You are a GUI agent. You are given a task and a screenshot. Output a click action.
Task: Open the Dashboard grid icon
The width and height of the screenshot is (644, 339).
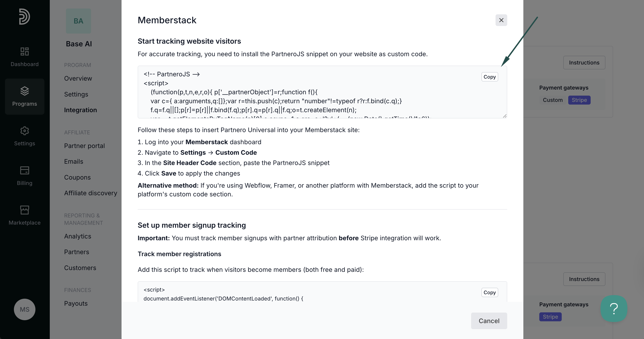[x=24, y=51]
